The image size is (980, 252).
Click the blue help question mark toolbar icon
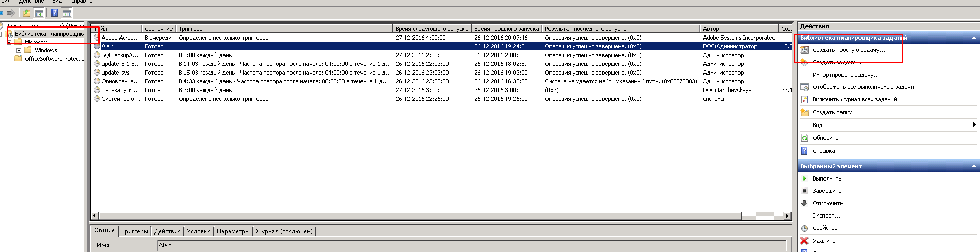coord(54,13)
